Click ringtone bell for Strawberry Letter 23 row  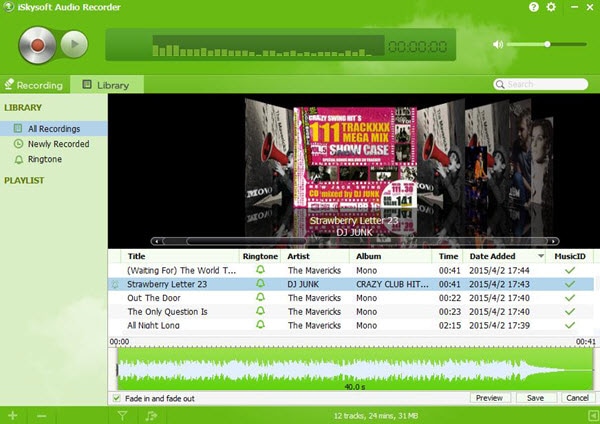point(260,284)
